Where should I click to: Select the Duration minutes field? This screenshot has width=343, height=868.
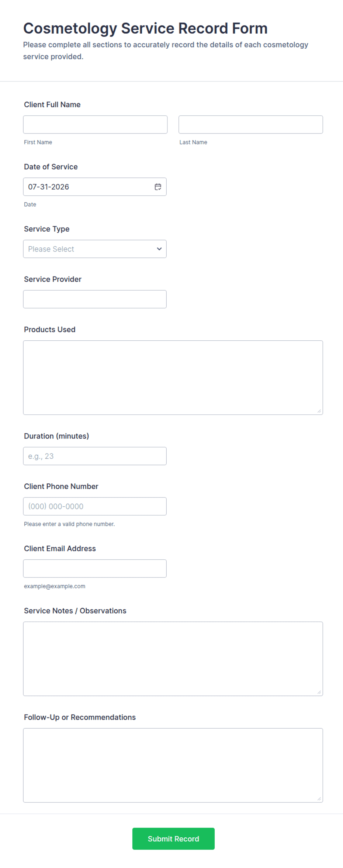[95, 456]
